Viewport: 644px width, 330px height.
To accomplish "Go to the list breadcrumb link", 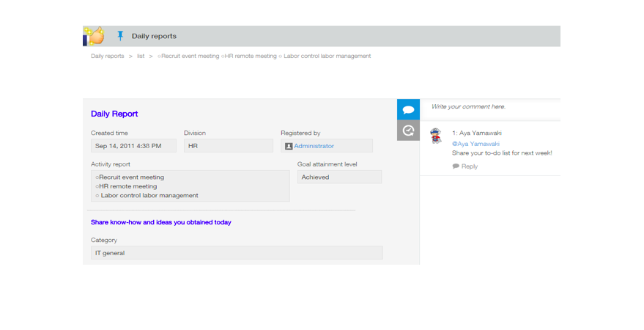I will [x=141, y=56].
